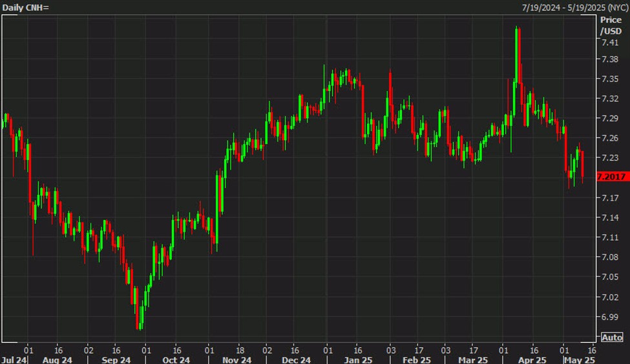The height and width of the screenshot is (364, 630).
Task: Click the 7.11 price axis label
Action: coord(611,238)
